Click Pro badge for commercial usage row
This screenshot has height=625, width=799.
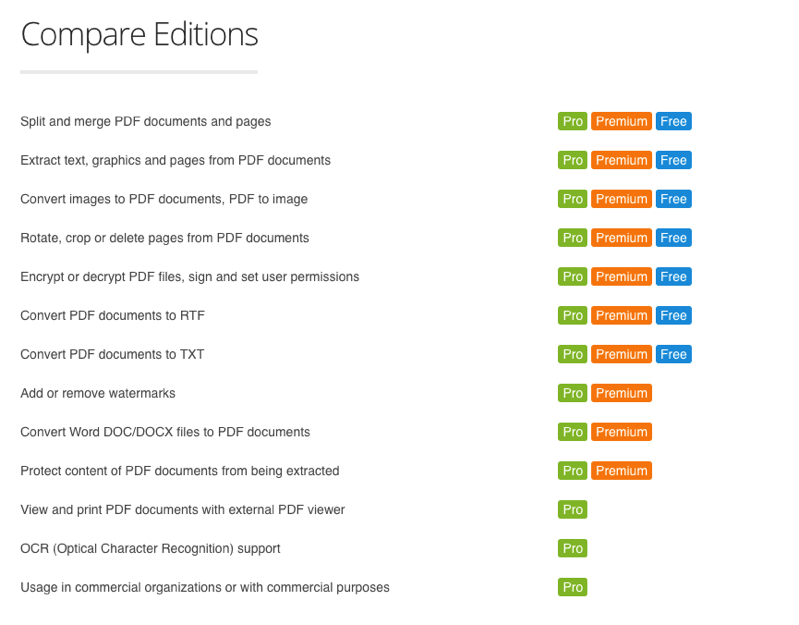pos(572,587)
